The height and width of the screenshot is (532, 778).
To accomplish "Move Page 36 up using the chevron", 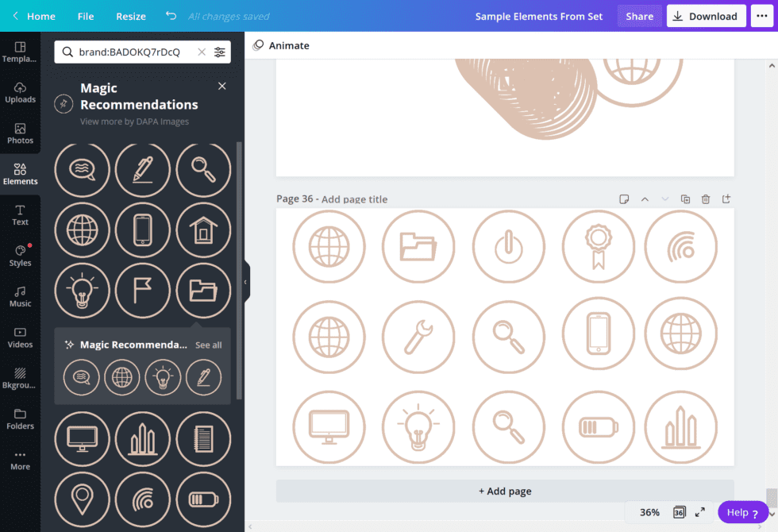I will [x=645, y=199].
